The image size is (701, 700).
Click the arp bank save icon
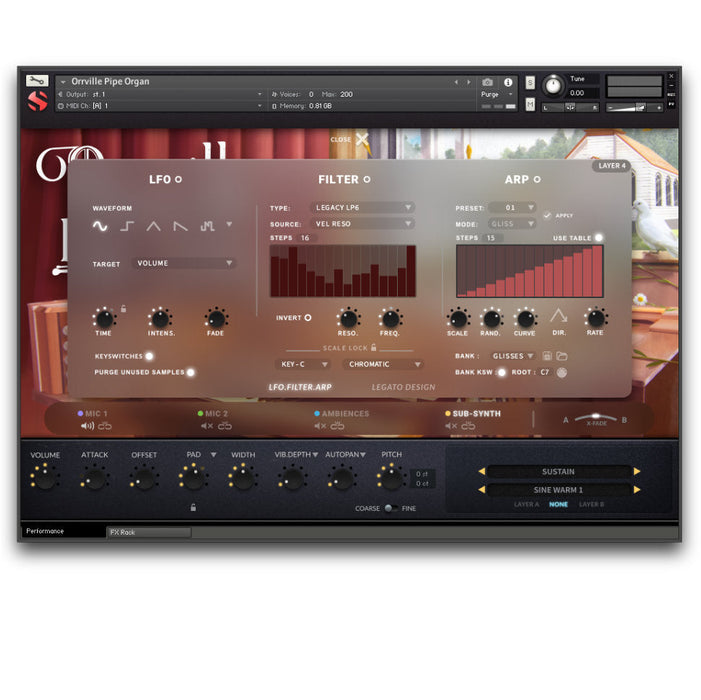pyautogui.click(x=547, y=356)
